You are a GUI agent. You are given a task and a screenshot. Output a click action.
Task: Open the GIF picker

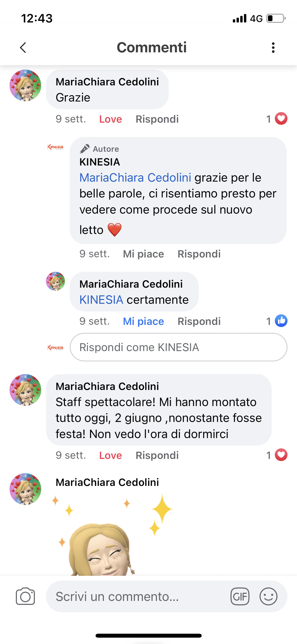tap(240, 596)
